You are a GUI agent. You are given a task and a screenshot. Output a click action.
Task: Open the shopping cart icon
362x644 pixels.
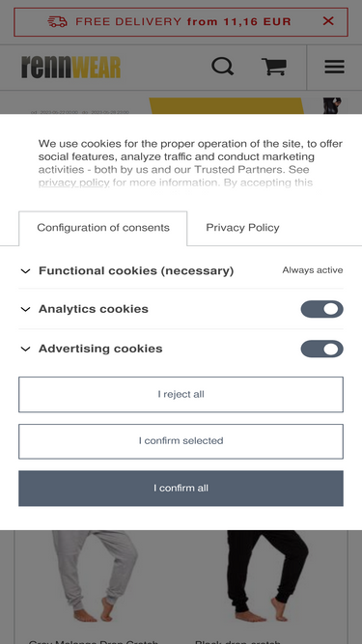pos(274,67)
